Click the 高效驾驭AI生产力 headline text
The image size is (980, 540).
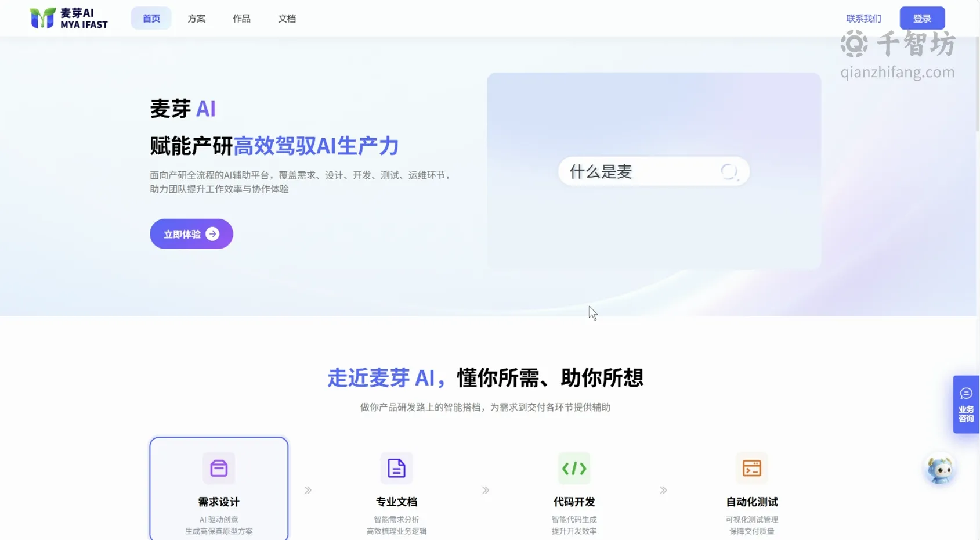316,146
